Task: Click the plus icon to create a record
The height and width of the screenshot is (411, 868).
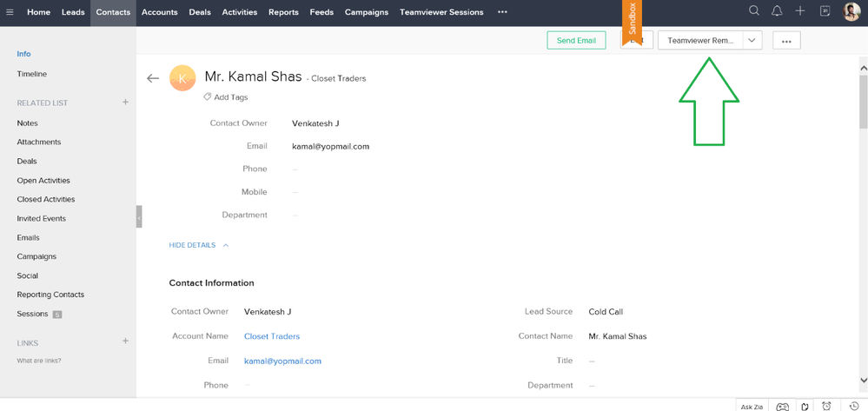Action: click(x=800, y=11)
